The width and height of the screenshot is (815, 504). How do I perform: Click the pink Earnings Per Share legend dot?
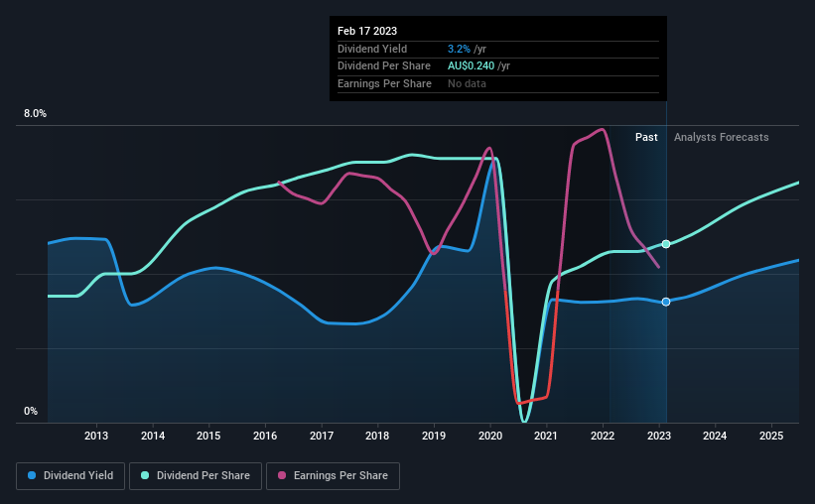pos(282,475)
